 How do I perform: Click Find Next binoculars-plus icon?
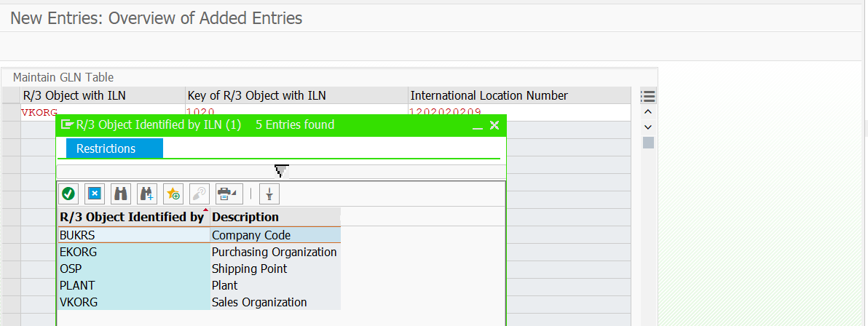[x=147, y=193]
